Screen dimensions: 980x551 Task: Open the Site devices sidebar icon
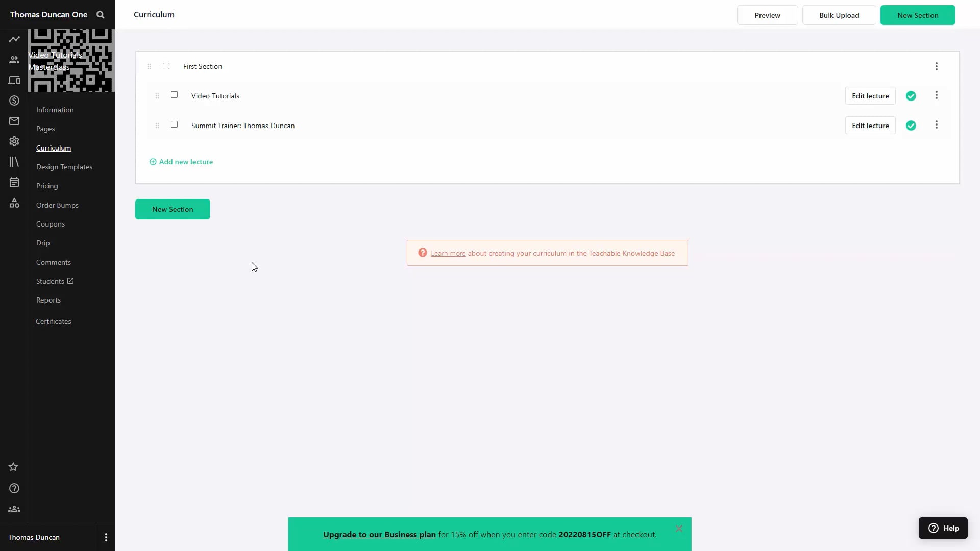pos(14,80)
